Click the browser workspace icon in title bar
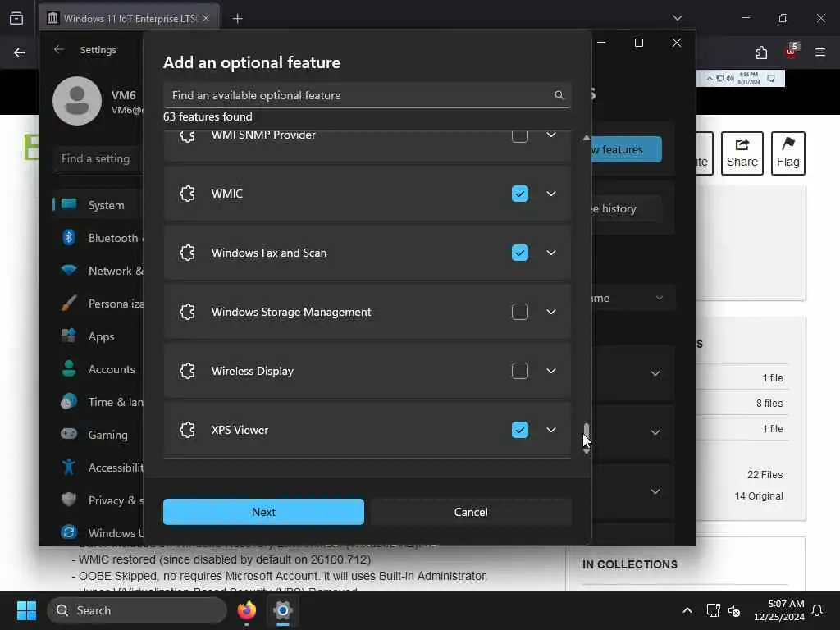 tap(16, 18)
